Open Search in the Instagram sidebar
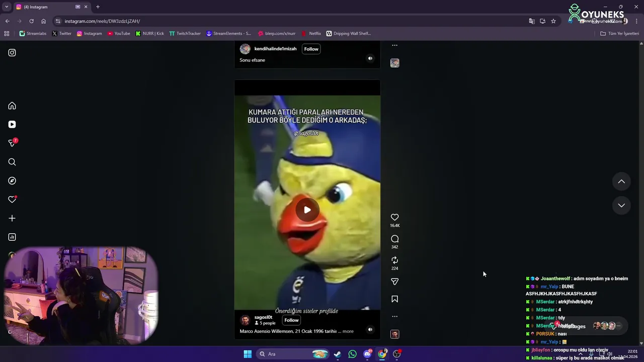Screen dimensions: 644x362 12,162
